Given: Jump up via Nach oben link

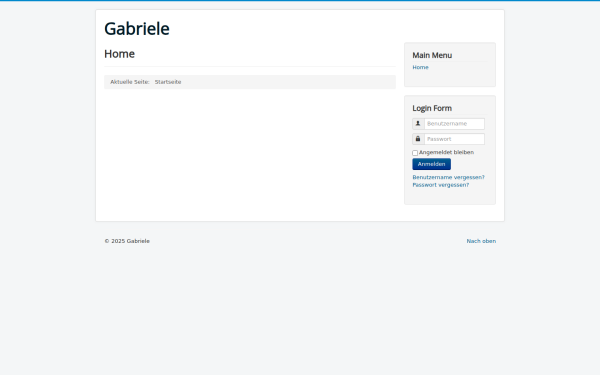Looking at the screenshot, I should (x=481, y=241).
